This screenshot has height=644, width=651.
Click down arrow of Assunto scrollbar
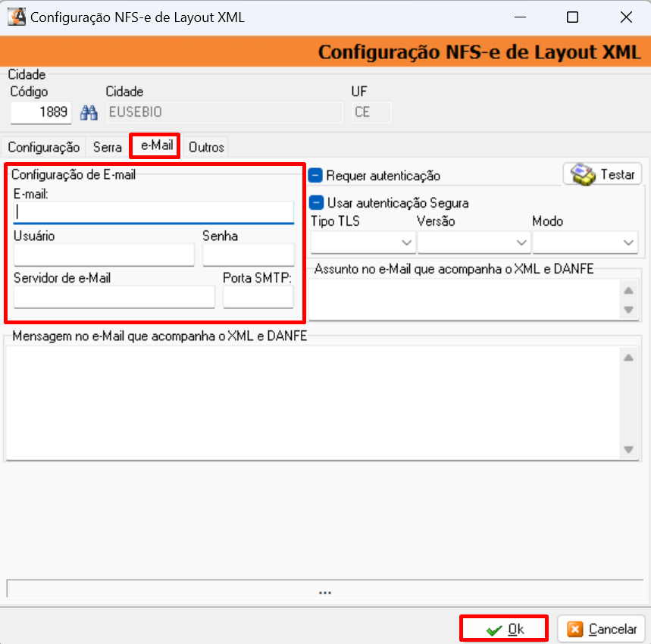pyautogui.click(x=628, y=310)
